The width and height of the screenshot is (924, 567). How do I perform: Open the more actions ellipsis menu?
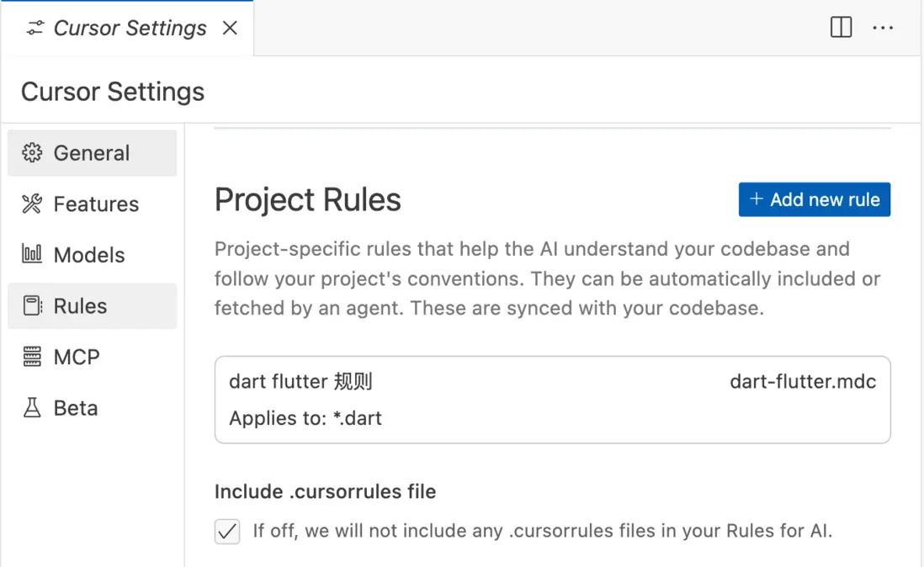[883, 28]
